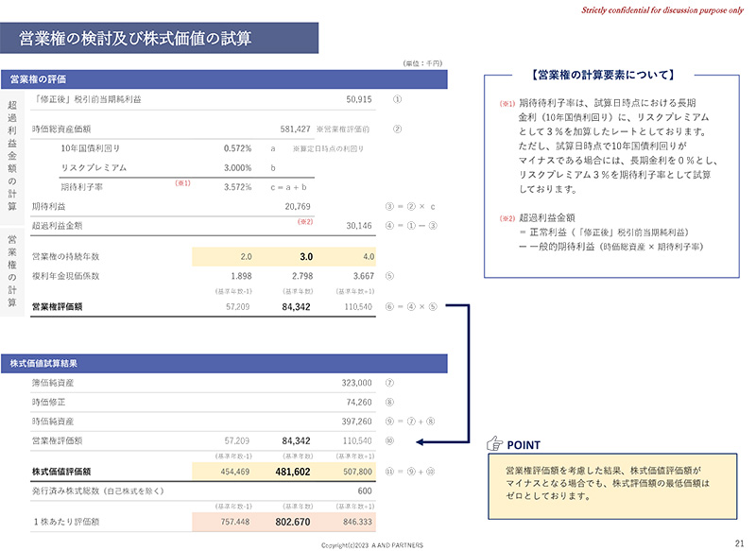
Task: Click the 3.000% risk premium value
Action: tap(238, 168)
